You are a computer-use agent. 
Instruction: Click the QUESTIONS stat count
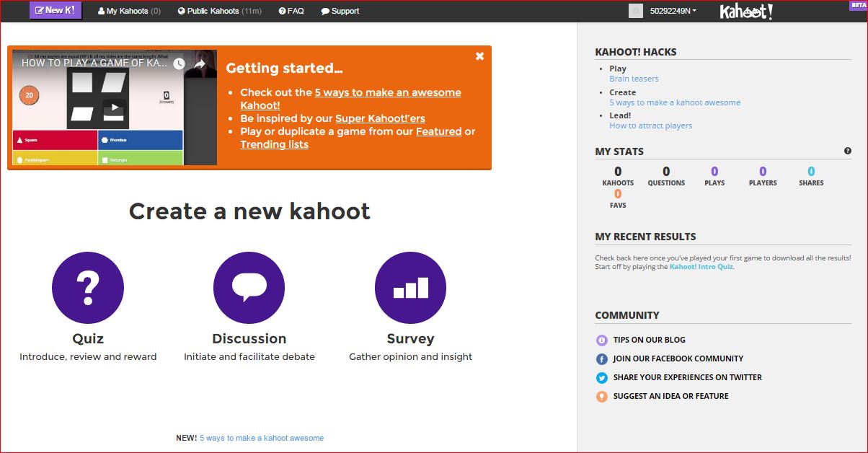pyautogui.click(x=666, y=172)
